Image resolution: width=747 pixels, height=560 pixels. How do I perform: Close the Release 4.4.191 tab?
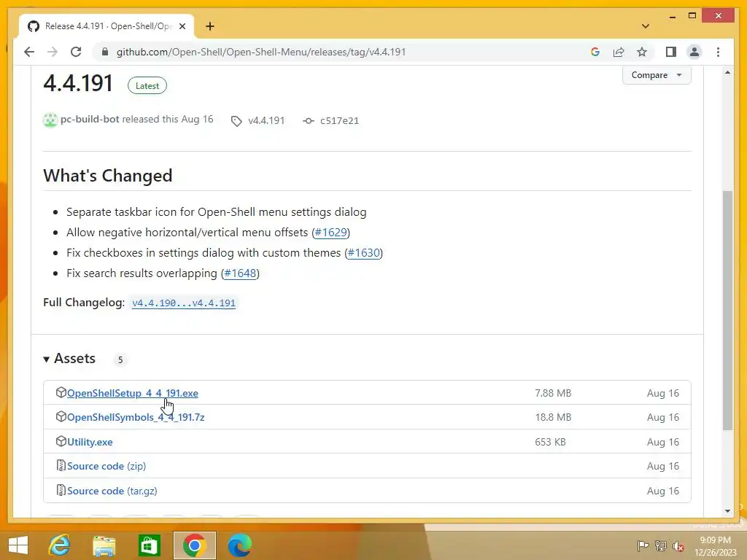pyautogui.click(x=182, y=26)
